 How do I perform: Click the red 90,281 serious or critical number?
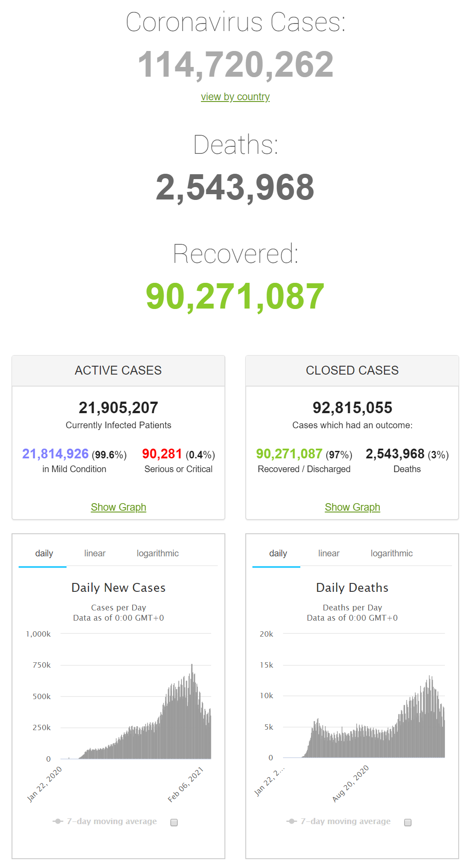point(162,454)
